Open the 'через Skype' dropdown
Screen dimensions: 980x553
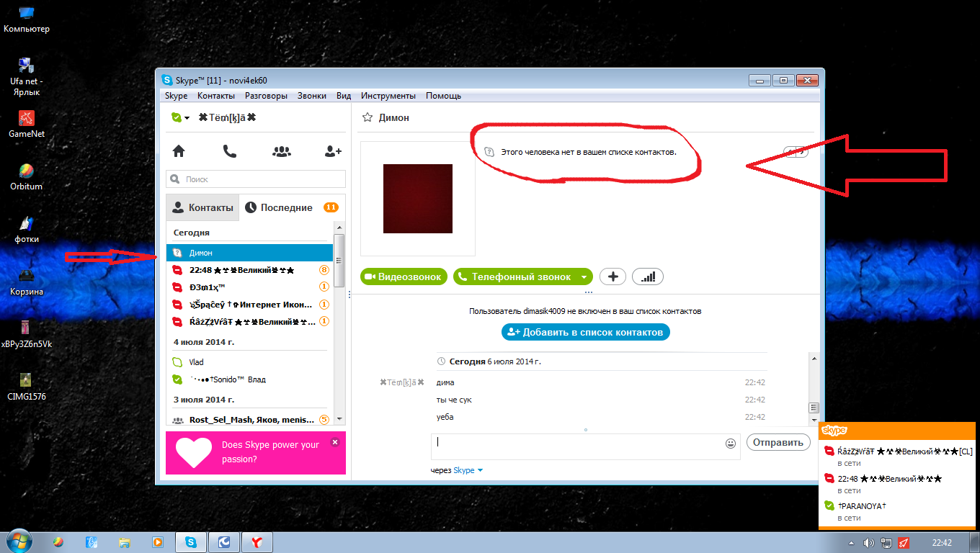coord(468,470)
